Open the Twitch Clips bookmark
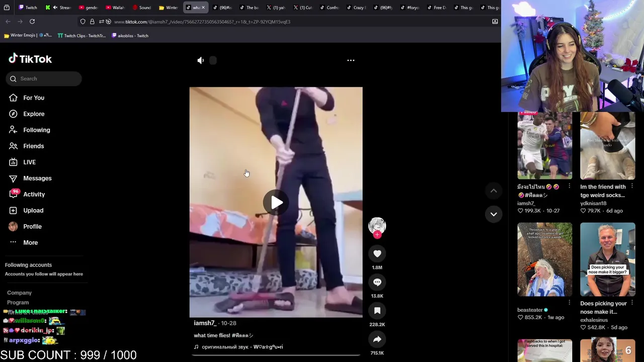This screenshot has height=362, width=644. click(x=82, y=36)
